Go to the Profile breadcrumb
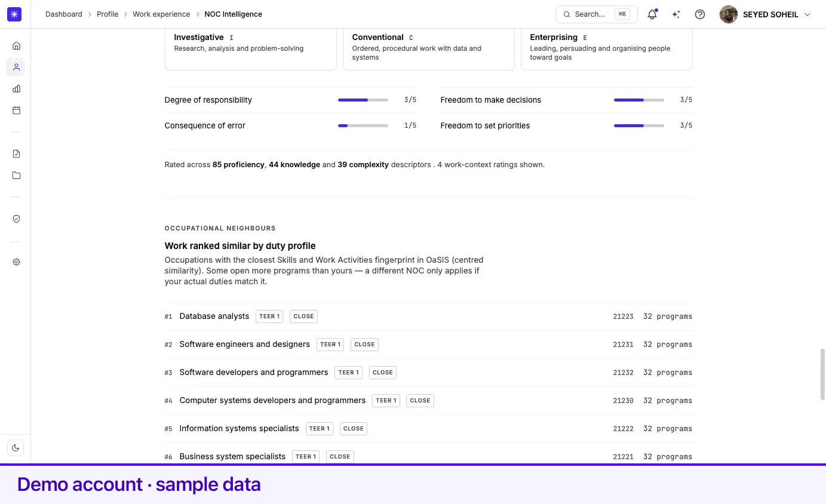This screenshot has width=826, height=504. tap(108, 14)
